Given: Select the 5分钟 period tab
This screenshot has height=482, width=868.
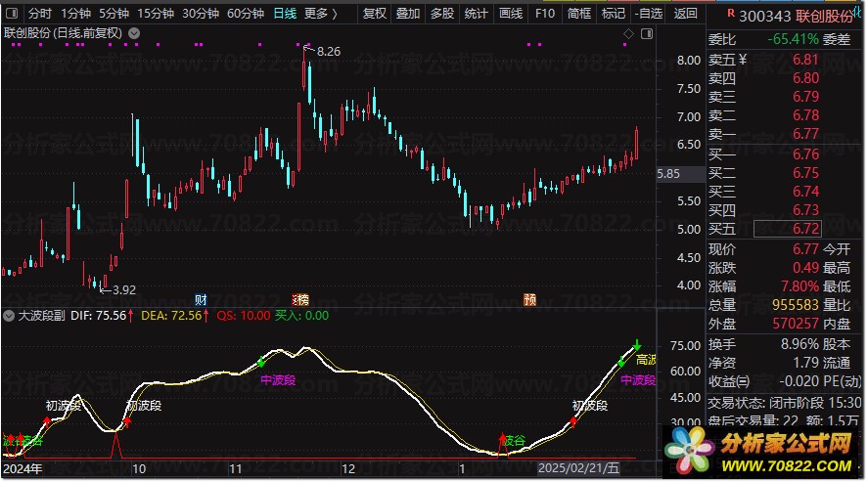Looking at the screenshot, I should [x=114, y=14].
